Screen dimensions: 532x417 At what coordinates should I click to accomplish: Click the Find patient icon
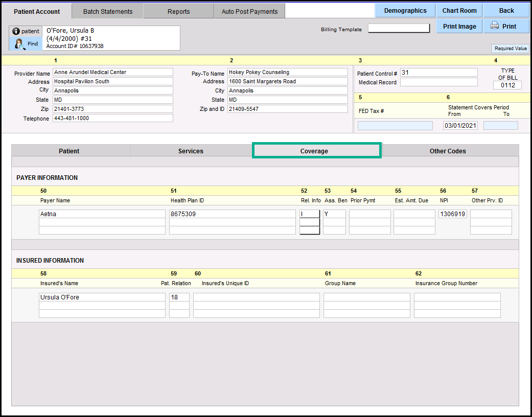tap(19, 44)
